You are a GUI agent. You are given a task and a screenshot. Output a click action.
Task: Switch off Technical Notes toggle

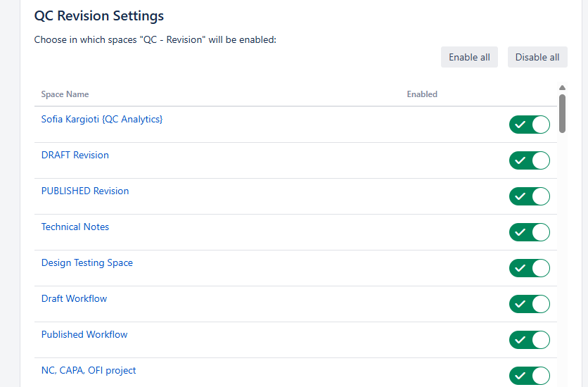[529, 232]
